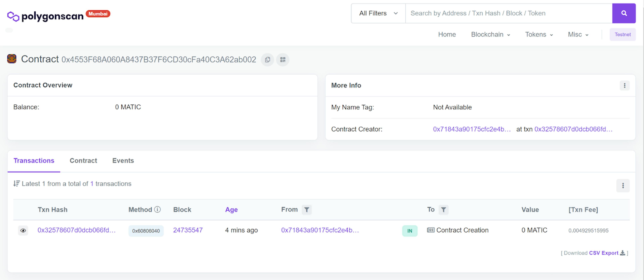
Task: Click the Testnet network button
Action: point(623,35)
